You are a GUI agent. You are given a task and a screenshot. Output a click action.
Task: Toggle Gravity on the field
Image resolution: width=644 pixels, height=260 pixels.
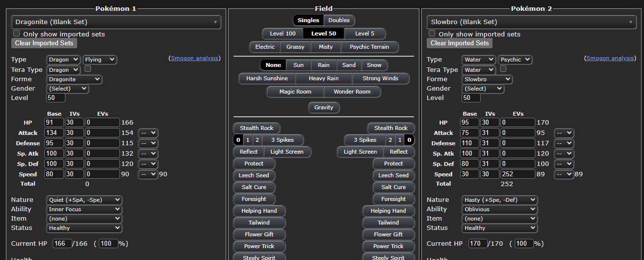click(x=324, y=107)
